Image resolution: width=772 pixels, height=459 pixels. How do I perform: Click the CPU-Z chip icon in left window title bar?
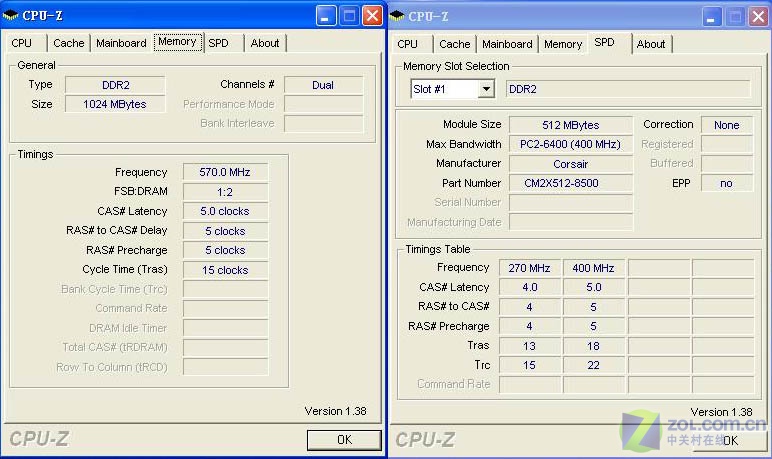coord(10,16)
